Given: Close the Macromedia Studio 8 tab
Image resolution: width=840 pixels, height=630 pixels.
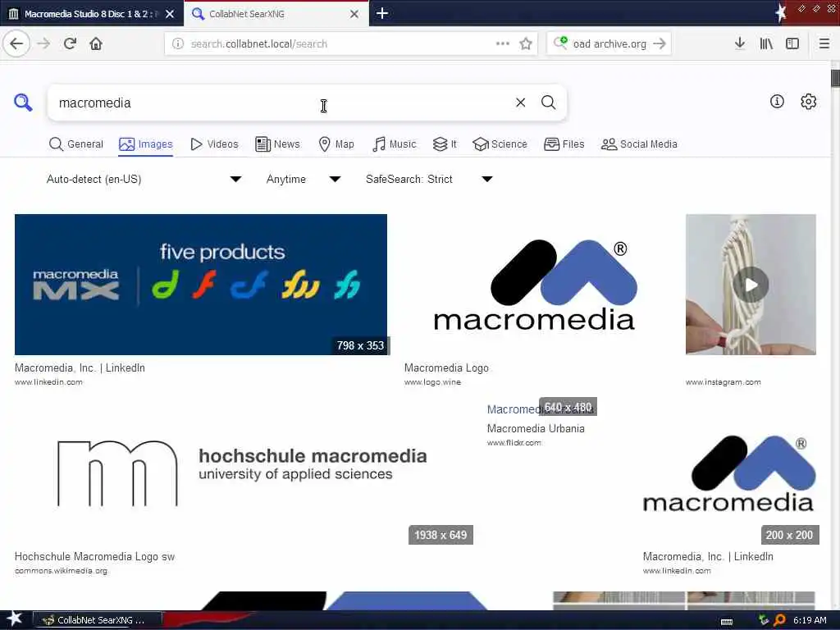Looking at the screenshot, I should 170,14.
